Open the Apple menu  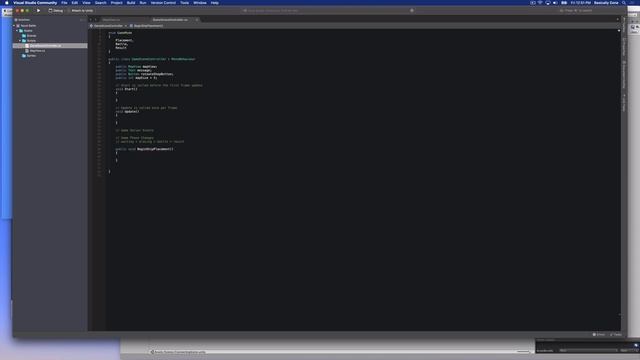(7, 2)
